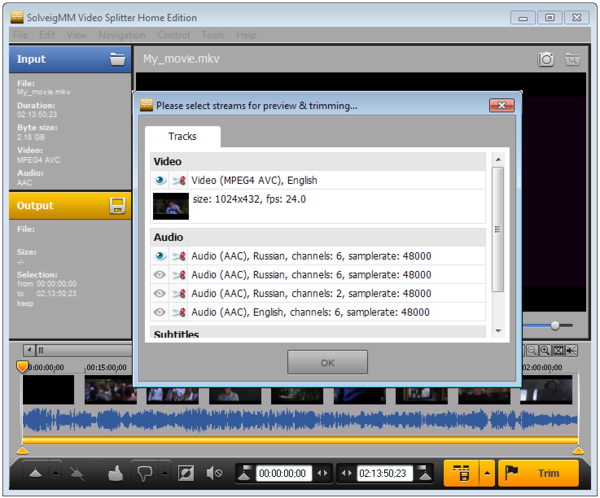Screen dimensions: 600x498
Task: Click the yellow selection bar on timeline
Action: [x=300, y=440]
